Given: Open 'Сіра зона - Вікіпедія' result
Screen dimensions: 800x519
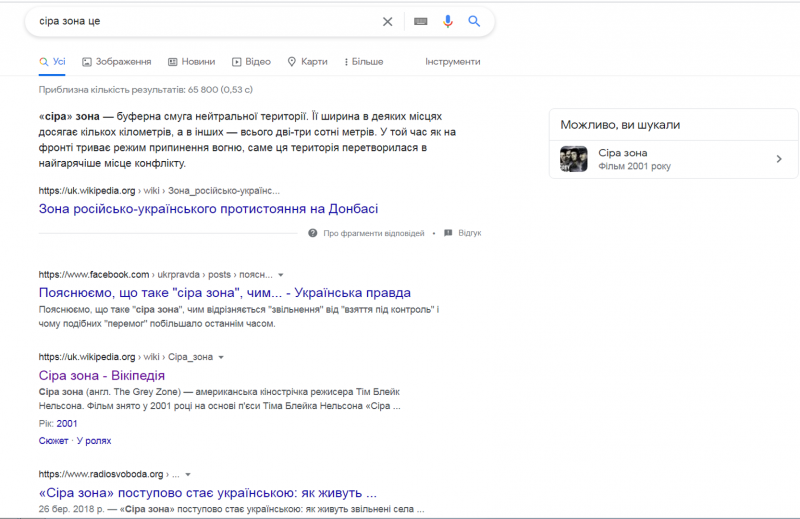Looking at the screenshot, I should [102, 376].
